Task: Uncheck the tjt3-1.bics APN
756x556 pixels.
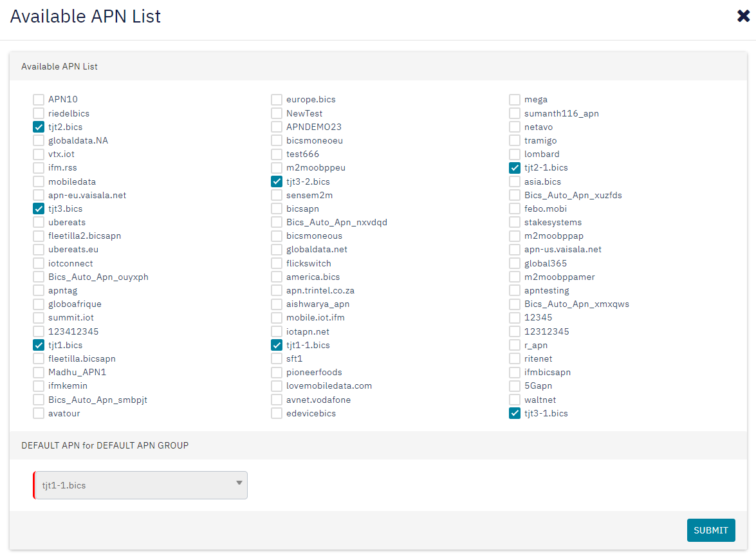Action: pos(514,413)
